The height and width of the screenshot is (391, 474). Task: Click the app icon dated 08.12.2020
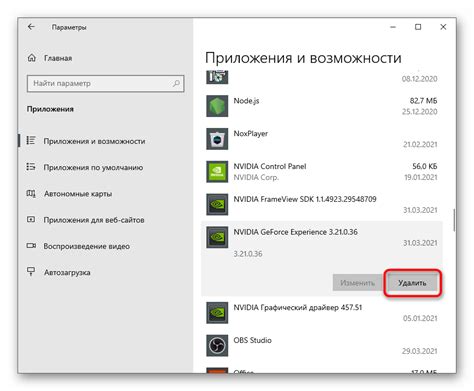tap(217, 77)
